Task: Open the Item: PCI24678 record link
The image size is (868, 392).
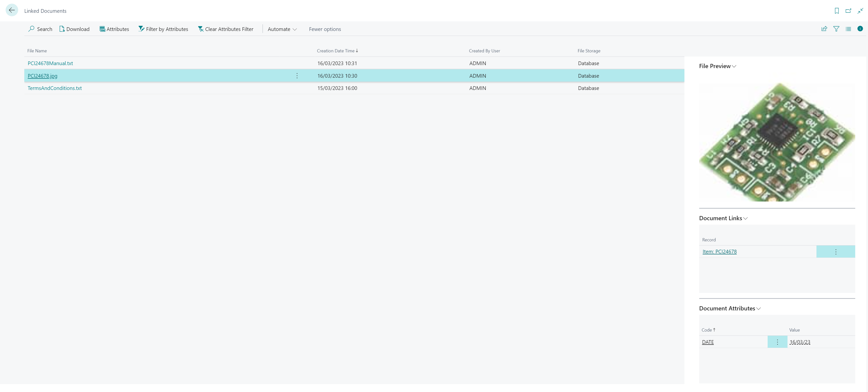Action: (x=719, y=251)
